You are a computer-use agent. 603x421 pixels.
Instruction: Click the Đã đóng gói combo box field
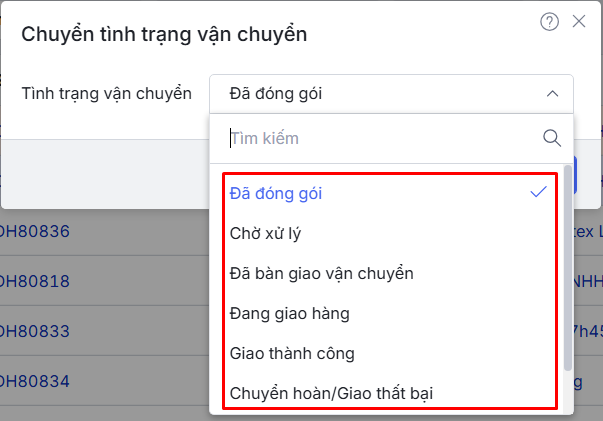click(380, 94)
